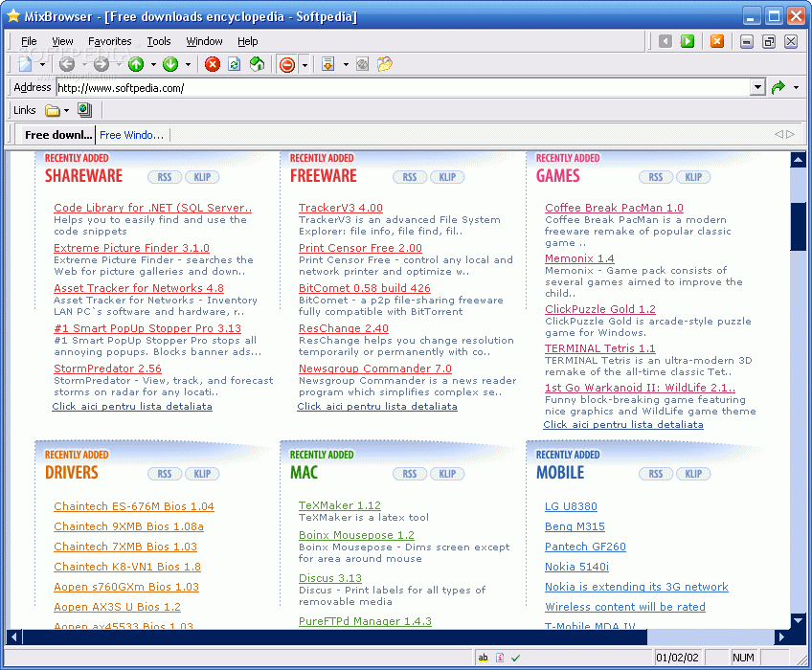The height and width of the screenshot is (670, 812).
Task: Expand the new page dropdown arrow
Action: [x=42, y=65]
